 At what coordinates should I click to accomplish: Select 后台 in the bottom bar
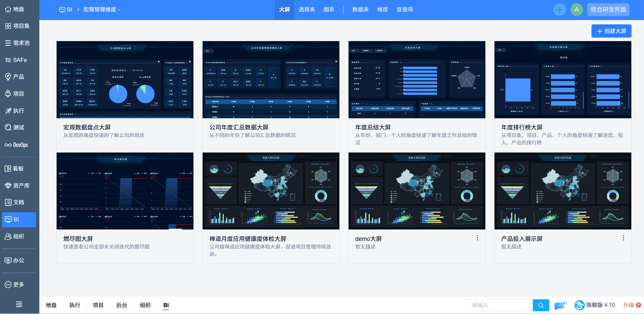click(x=122, y=305)
